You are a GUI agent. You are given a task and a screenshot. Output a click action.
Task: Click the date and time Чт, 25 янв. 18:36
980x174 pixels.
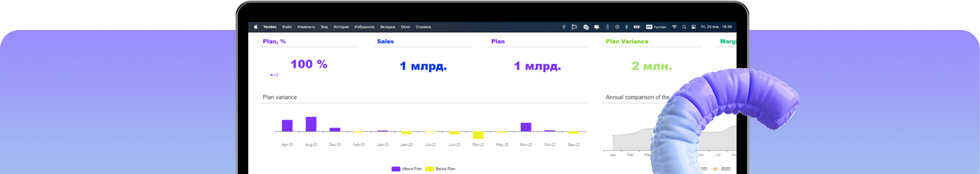716,27
